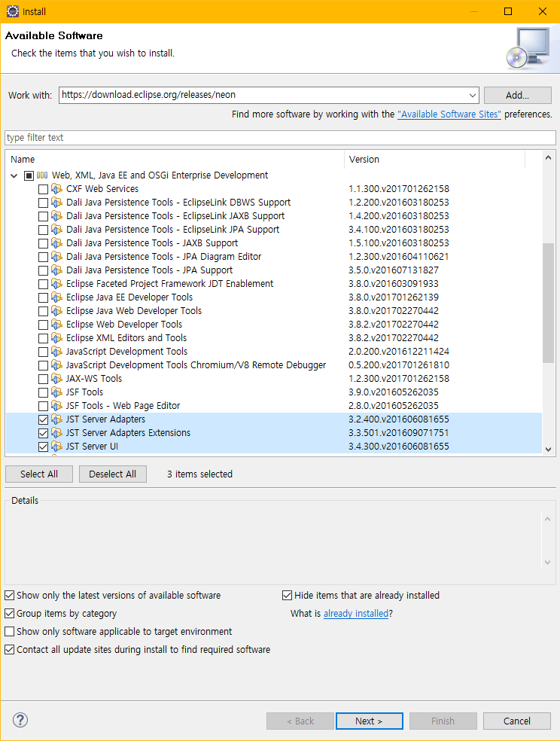Click the feature icon beside CXF Web Services
This screenshot has height=741, width=560.
coord(56,189)
